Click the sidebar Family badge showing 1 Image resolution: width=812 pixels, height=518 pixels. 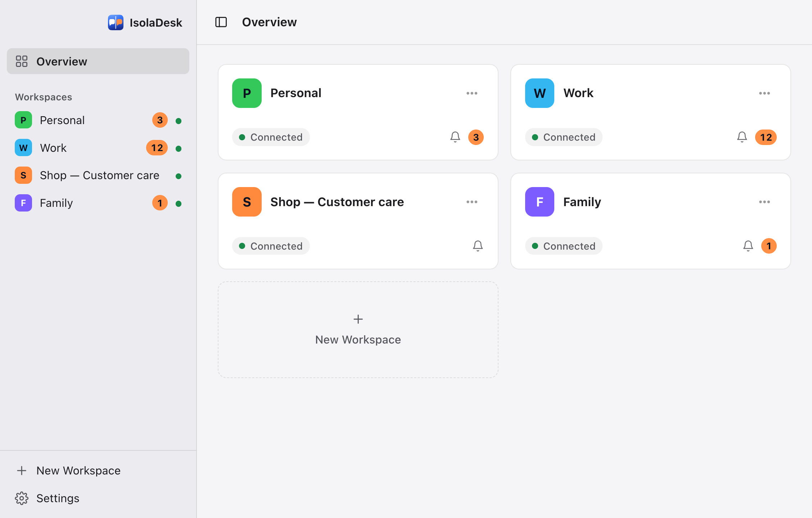coord(160,203)
